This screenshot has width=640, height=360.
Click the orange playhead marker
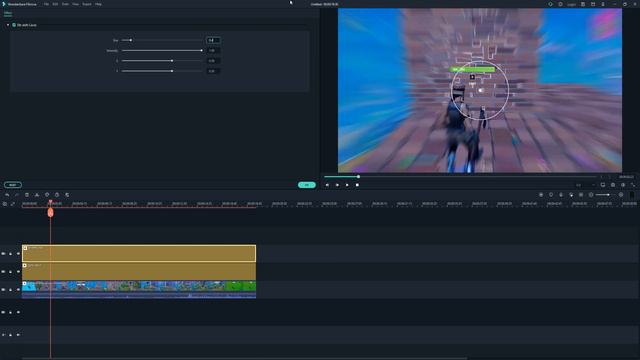[50, 212]
